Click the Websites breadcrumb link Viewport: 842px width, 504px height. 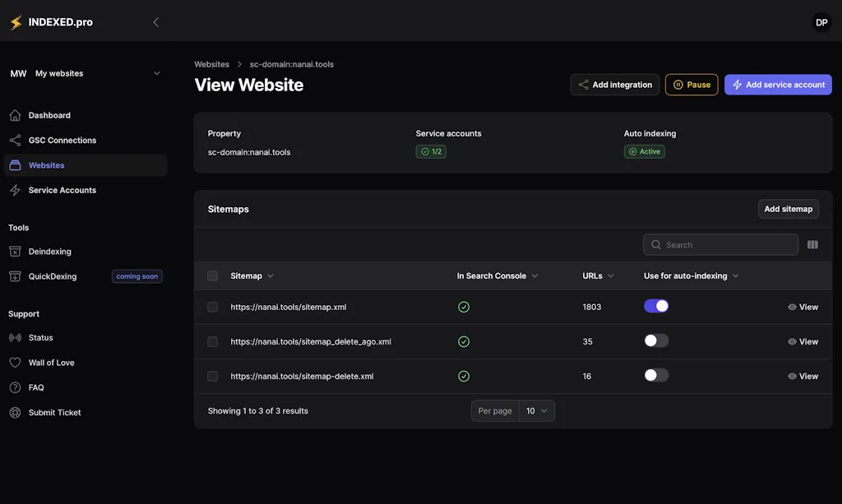[211, 64]
